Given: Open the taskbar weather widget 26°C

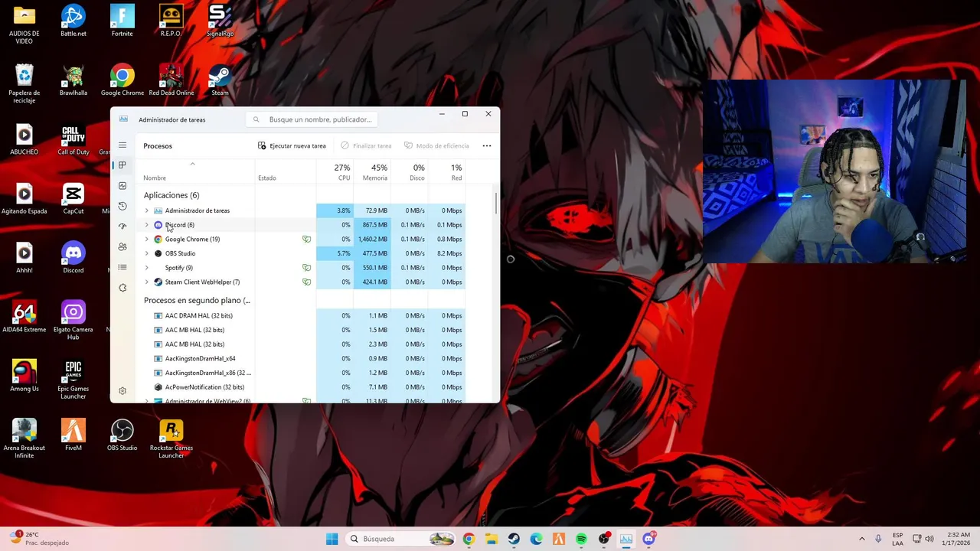Looking at the screenshot, I should pyautogui.click(x=38, y=539).
